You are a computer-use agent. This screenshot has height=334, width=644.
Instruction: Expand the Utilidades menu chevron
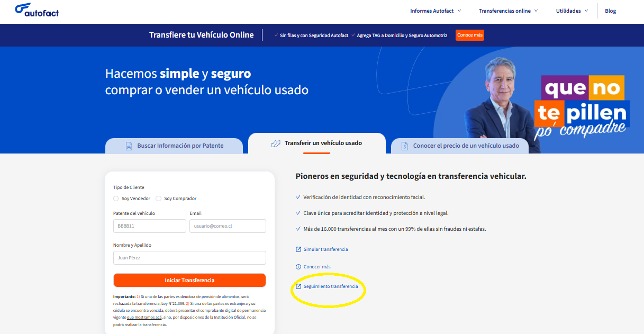click(586, 11)
